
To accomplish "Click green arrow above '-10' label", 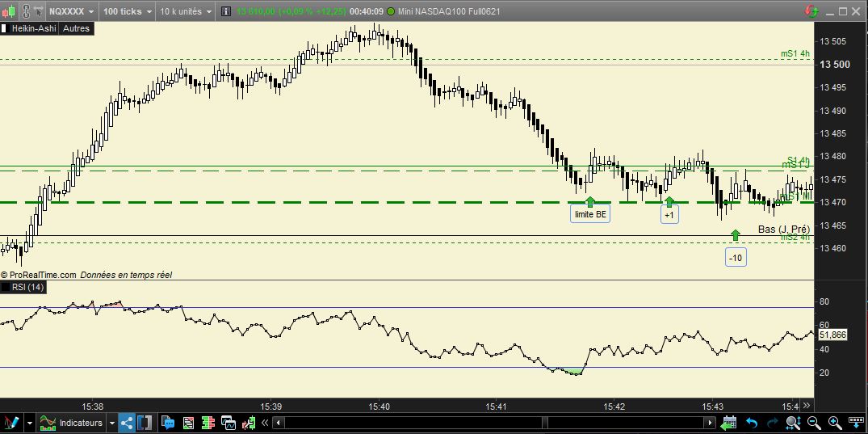I will [x=735, y=235].
